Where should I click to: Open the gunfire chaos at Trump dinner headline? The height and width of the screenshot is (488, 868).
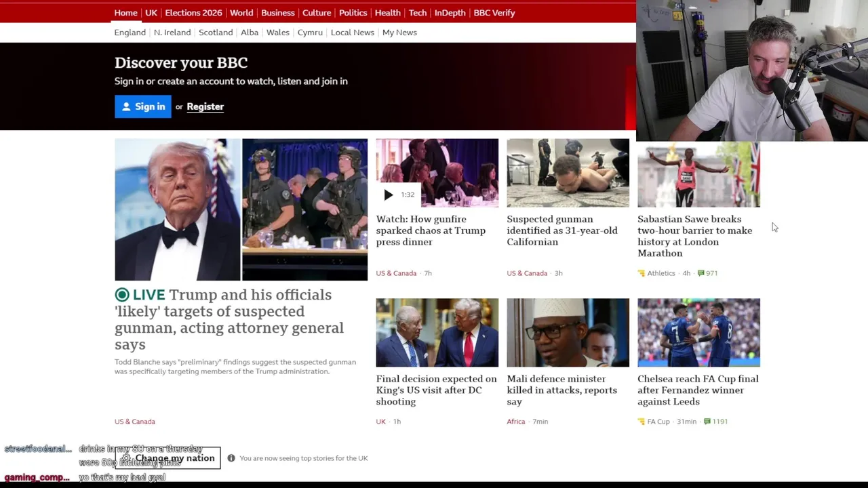click(431, 230)
